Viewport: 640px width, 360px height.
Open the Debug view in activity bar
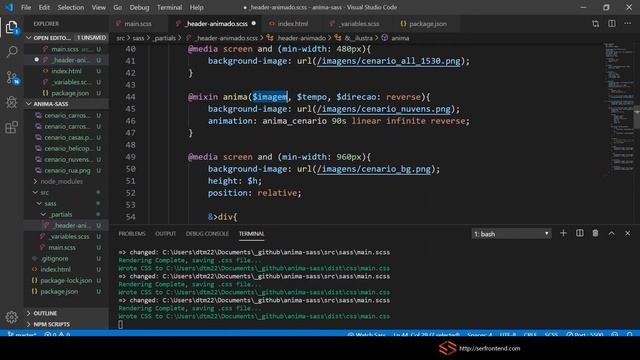pyautogui.click(x=12, y=102)
